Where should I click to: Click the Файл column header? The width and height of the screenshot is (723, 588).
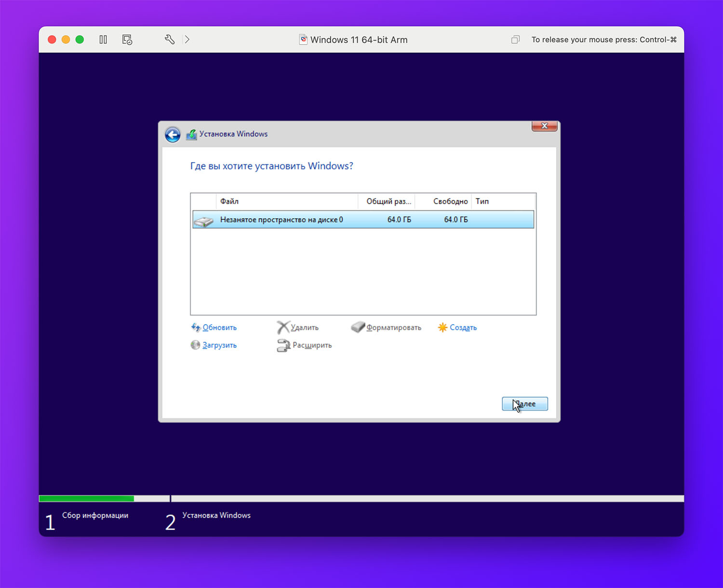(x=229, y=201)
